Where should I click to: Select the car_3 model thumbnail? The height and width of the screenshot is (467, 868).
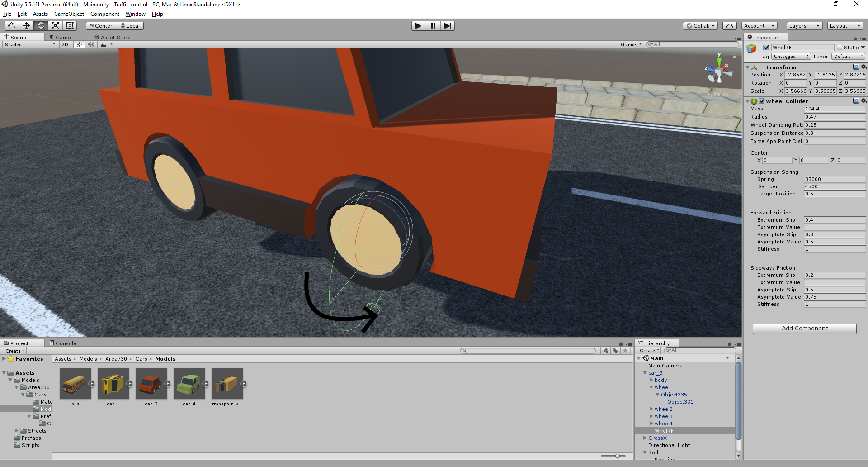[x=151, y=384]
